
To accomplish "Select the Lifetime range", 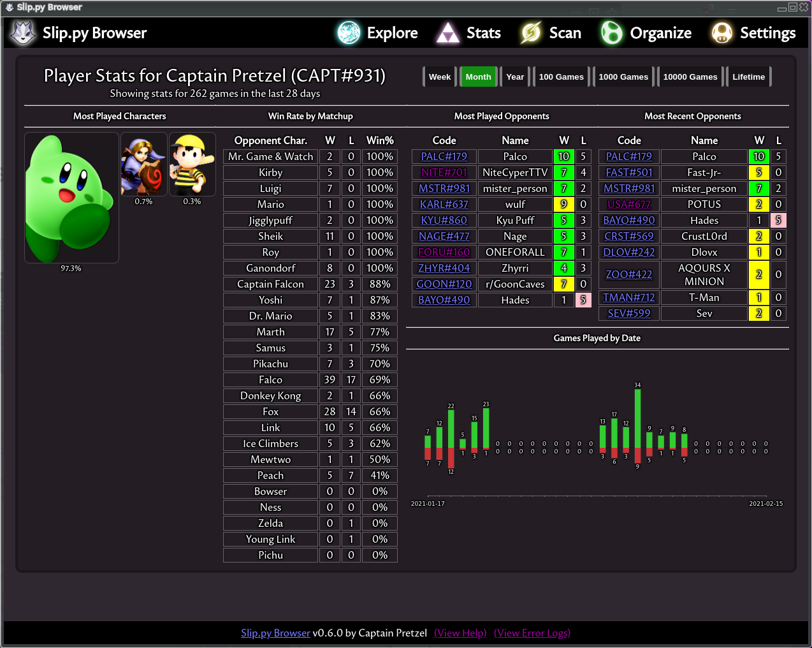I will coord(748,77).
